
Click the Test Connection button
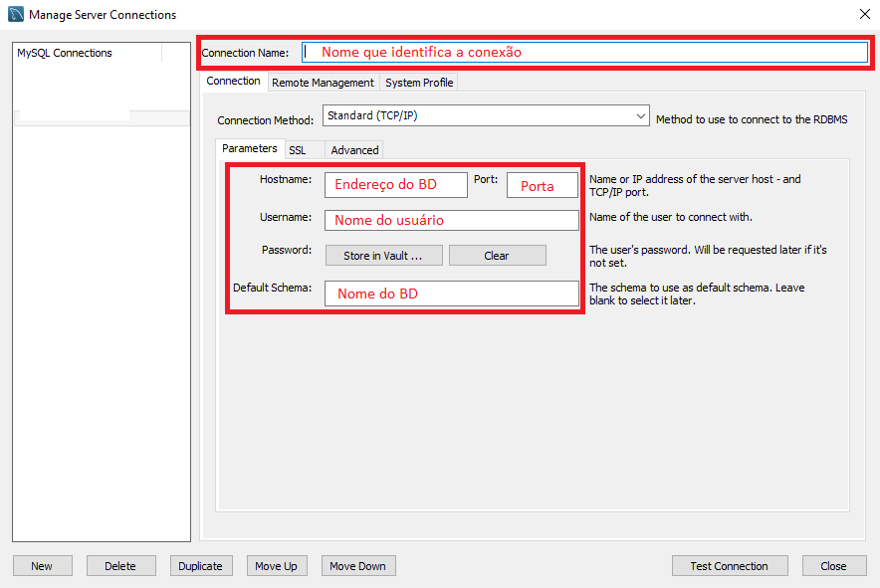click(730, 565)
